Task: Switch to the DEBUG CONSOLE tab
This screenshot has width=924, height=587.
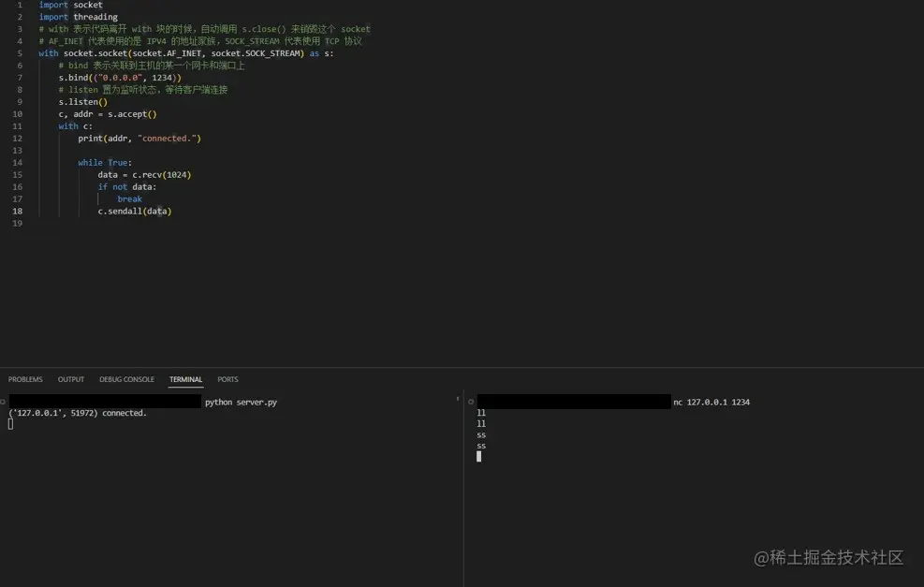Action: pos(126,379)
